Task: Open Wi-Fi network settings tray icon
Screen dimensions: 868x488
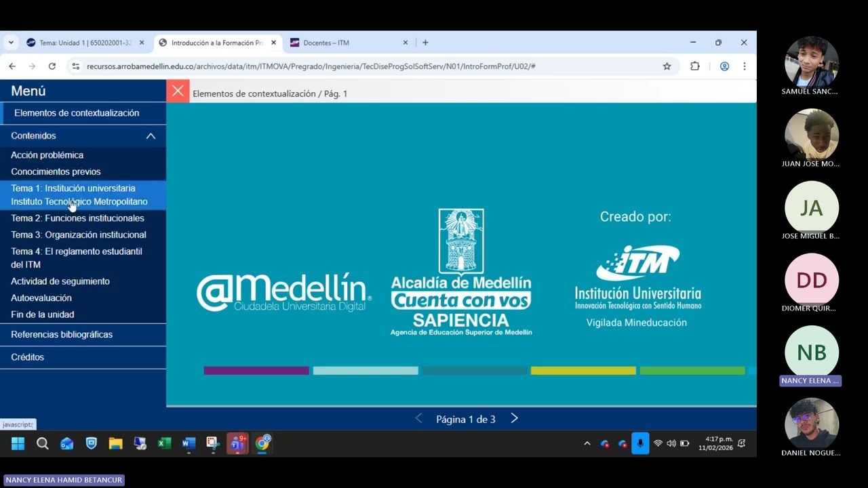Action: point(658,443)
